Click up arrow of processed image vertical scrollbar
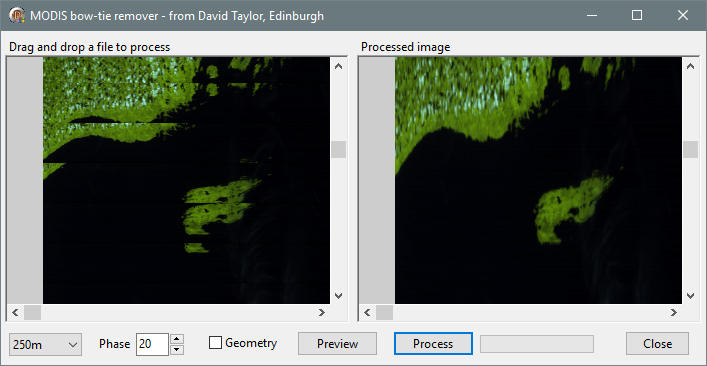This screenshot has height=366, width=707. click(x=690, y=66)
